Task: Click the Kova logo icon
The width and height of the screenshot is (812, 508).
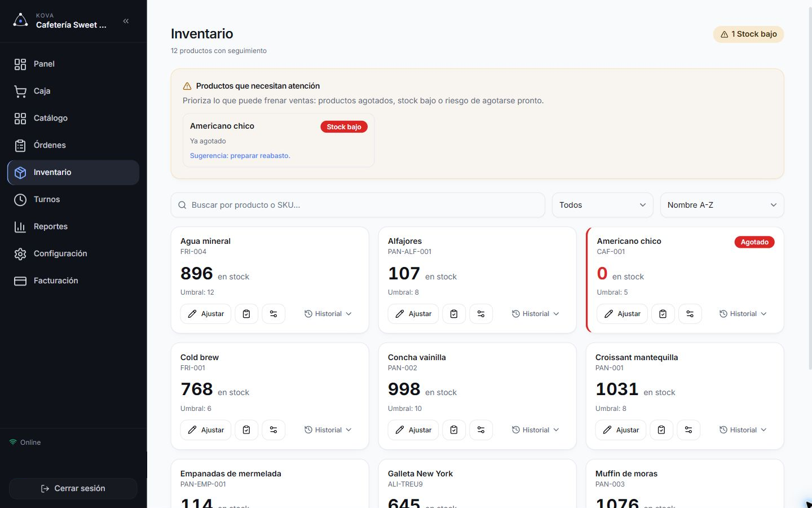Action: click(20, 20)
